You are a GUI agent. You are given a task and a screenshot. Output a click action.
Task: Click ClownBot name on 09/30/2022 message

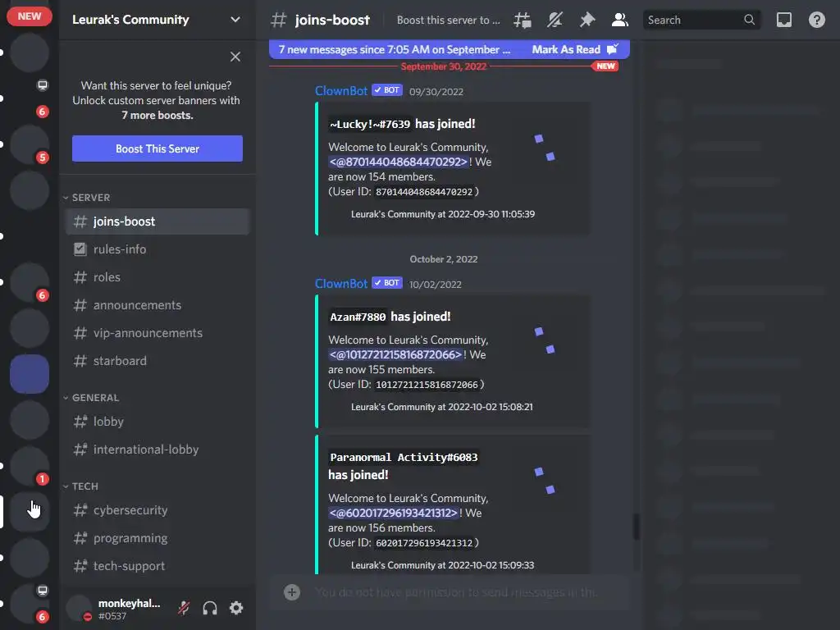341,91
